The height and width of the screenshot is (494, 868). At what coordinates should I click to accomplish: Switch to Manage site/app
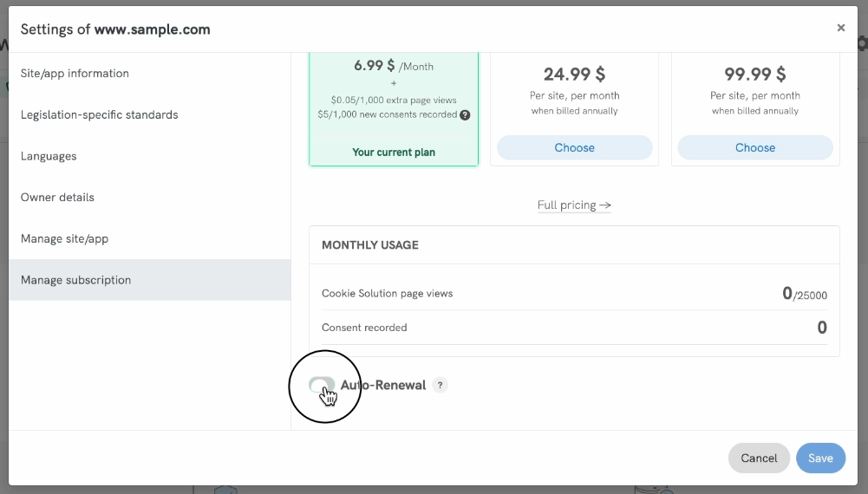click(x=65, y=239)
